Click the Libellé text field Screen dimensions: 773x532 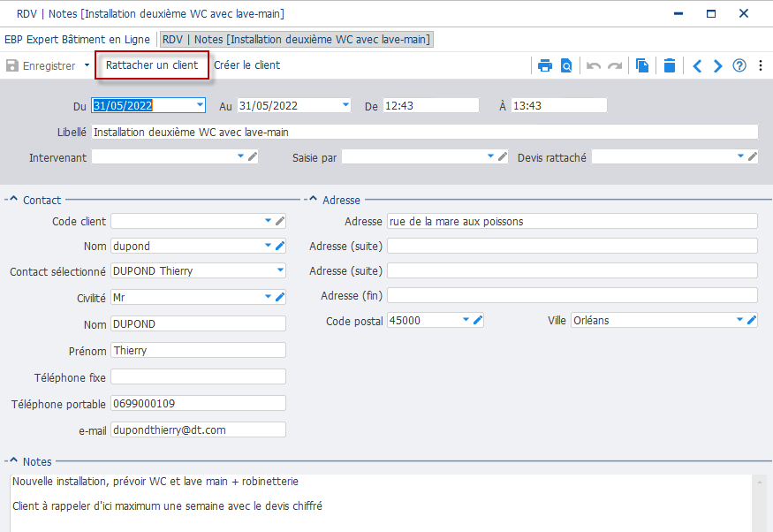(x=424, y=132)
